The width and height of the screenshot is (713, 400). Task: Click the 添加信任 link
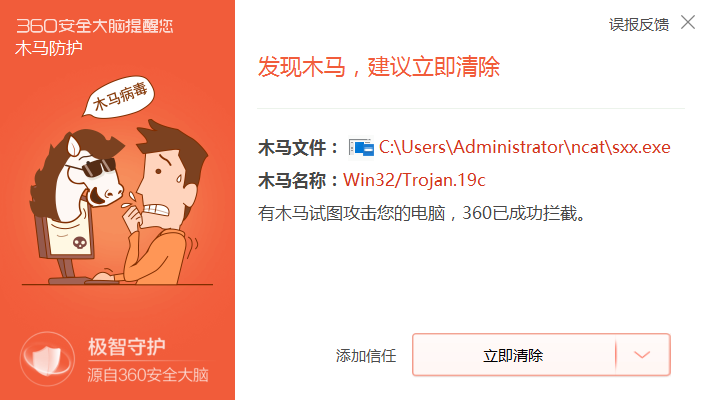pos(366,355)
